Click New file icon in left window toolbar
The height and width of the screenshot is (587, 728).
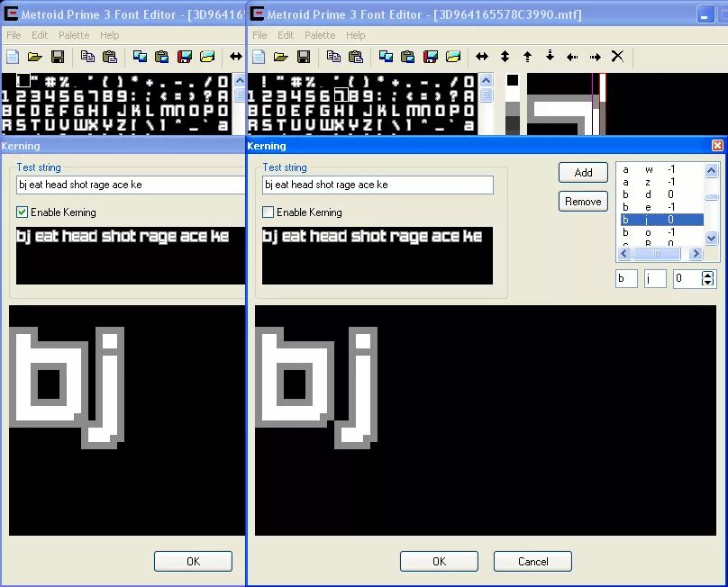13,57
